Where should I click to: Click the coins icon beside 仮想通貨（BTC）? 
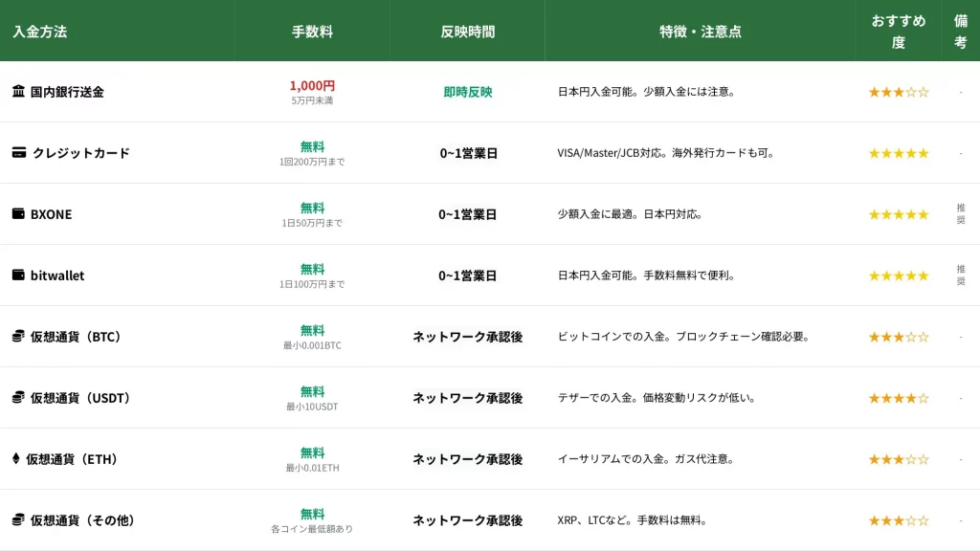point(18,337)
